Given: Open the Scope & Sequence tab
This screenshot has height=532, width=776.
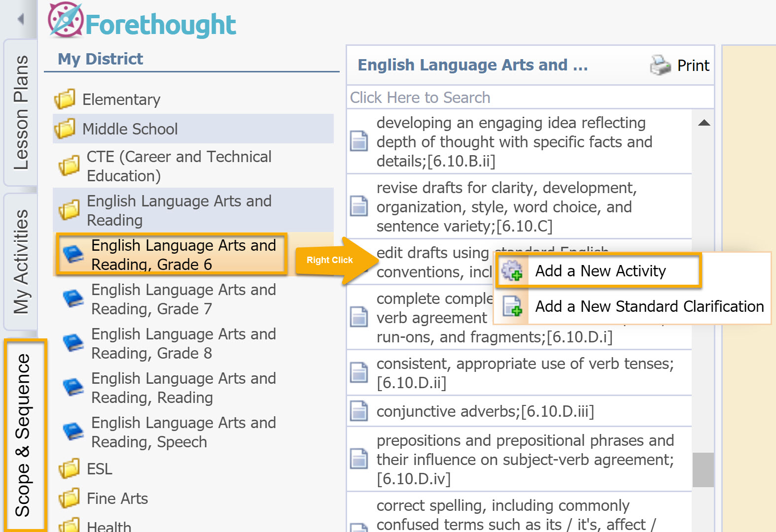Looking at the screenshot, I should 23,435.
